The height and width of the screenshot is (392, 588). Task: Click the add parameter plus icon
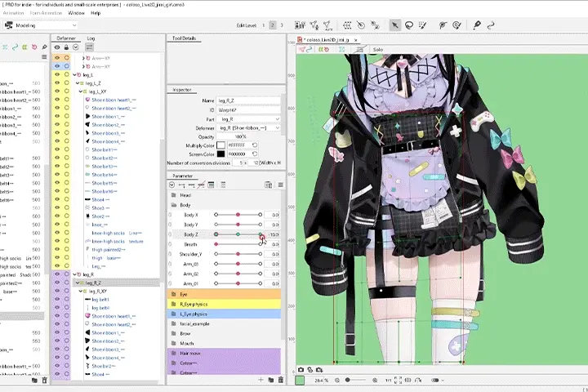click(x=261, y=380)
